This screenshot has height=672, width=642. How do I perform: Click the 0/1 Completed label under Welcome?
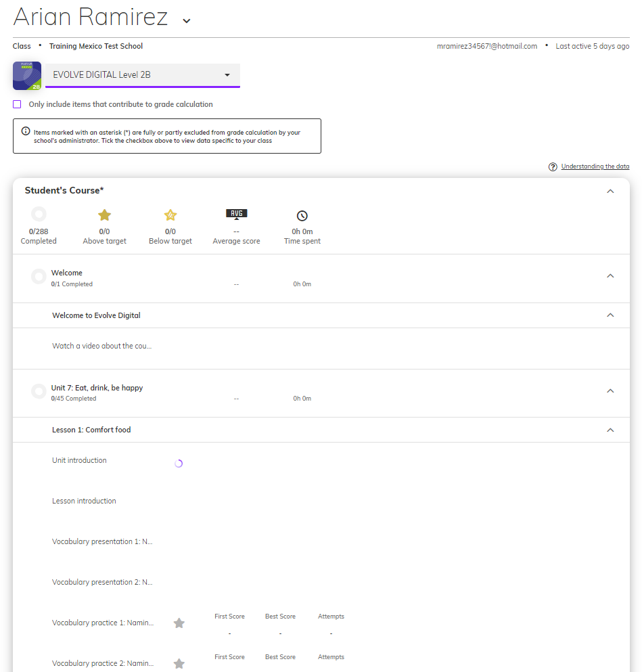(x=72, y=284)
